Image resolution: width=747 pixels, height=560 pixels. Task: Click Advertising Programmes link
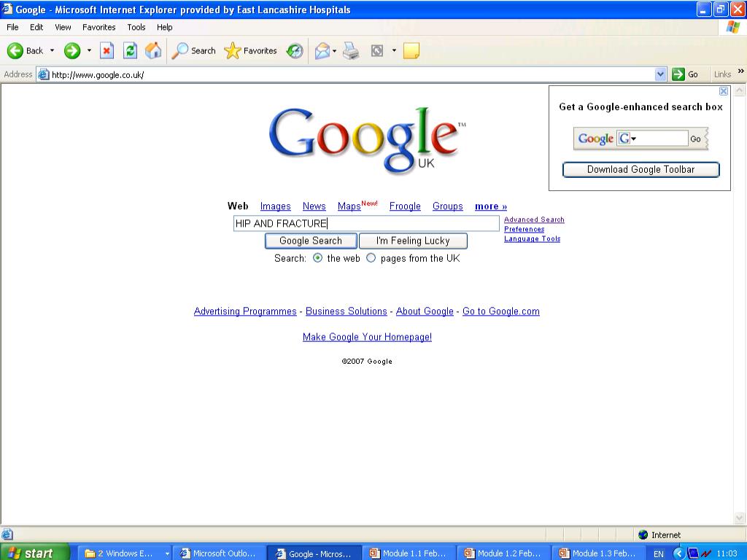[245, 311]
